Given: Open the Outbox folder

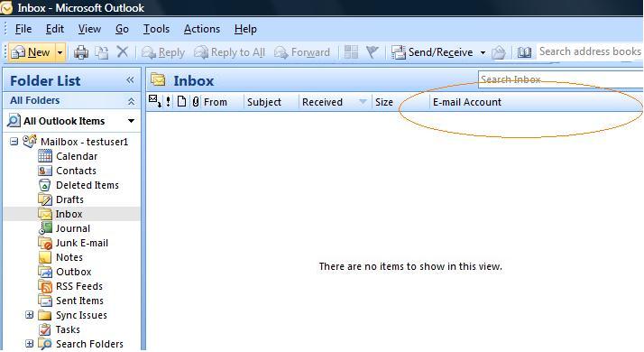Looking at the screenshot, I should tap(74, 272).
